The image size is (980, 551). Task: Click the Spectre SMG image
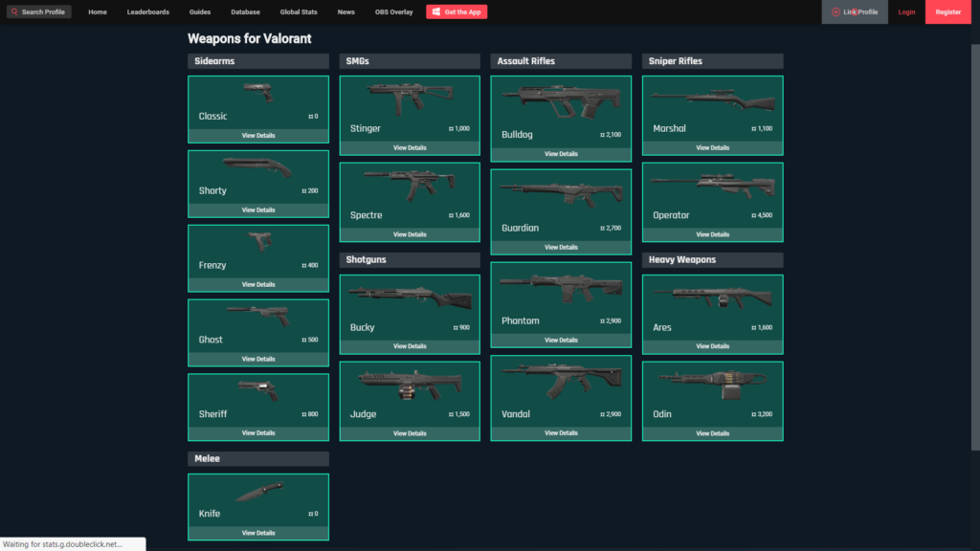(x=410, y=185)
